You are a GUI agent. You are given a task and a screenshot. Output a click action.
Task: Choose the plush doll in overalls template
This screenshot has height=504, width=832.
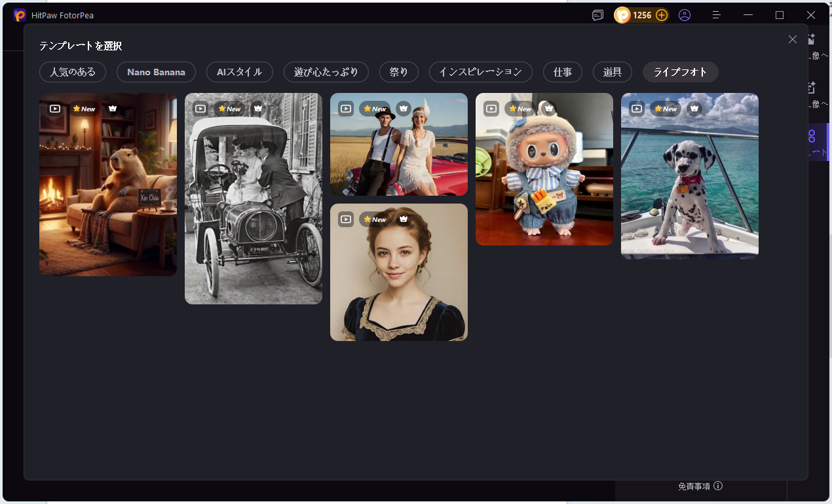click(544, 177)
